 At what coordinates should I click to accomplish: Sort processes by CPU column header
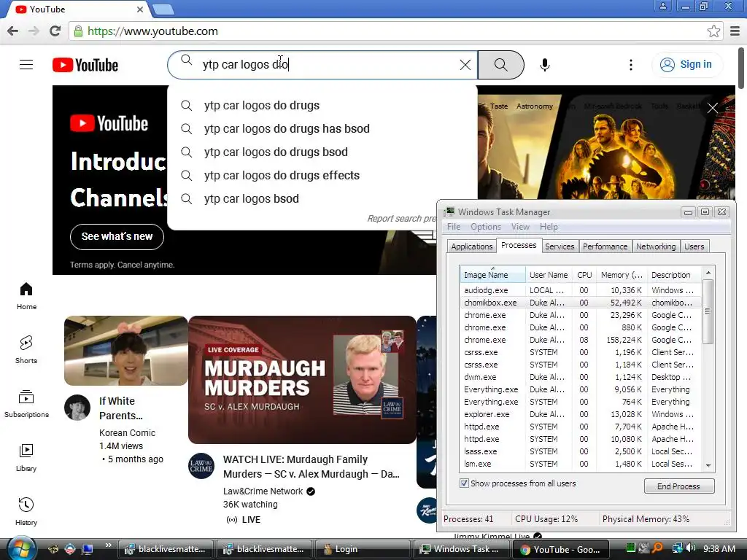(584, 275)
